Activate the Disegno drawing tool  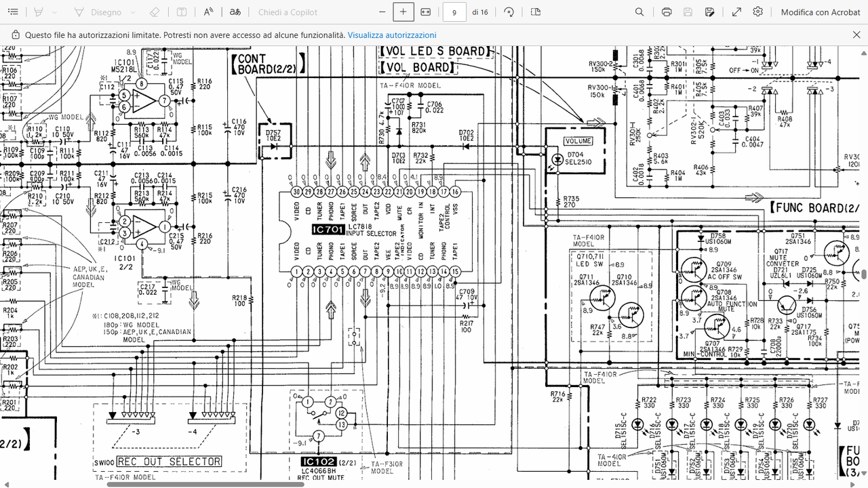pyautogui.click(x=98, y=12)
